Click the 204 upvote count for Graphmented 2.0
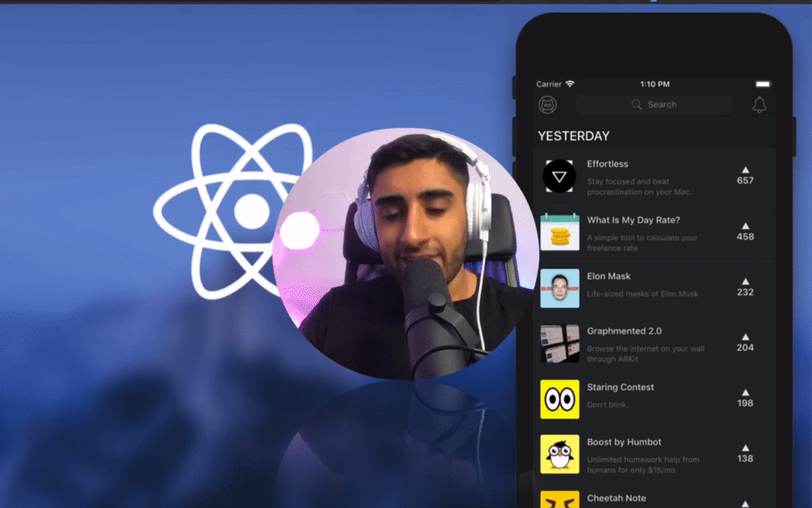The width and height of the screenshot is (812, 508). pyautogui.click(x=744, y=347)
